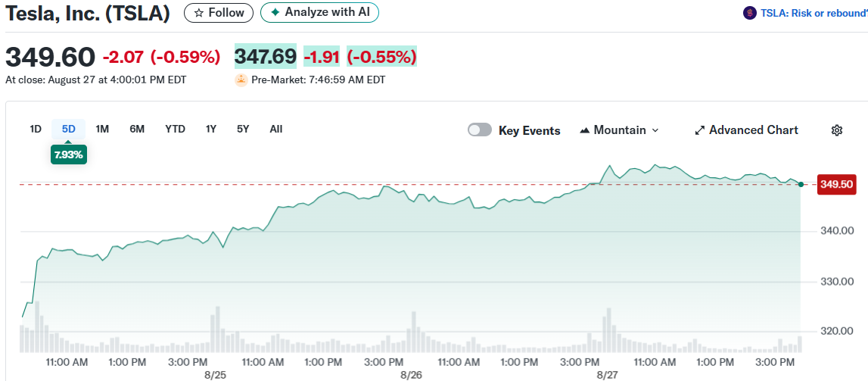
Task: Open the Advanced Chart link
Action: tap(746, 130)
